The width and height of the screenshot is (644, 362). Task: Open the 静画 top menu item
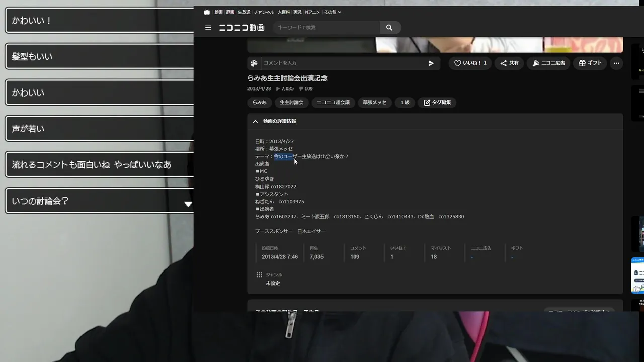(x=230, y=12)
